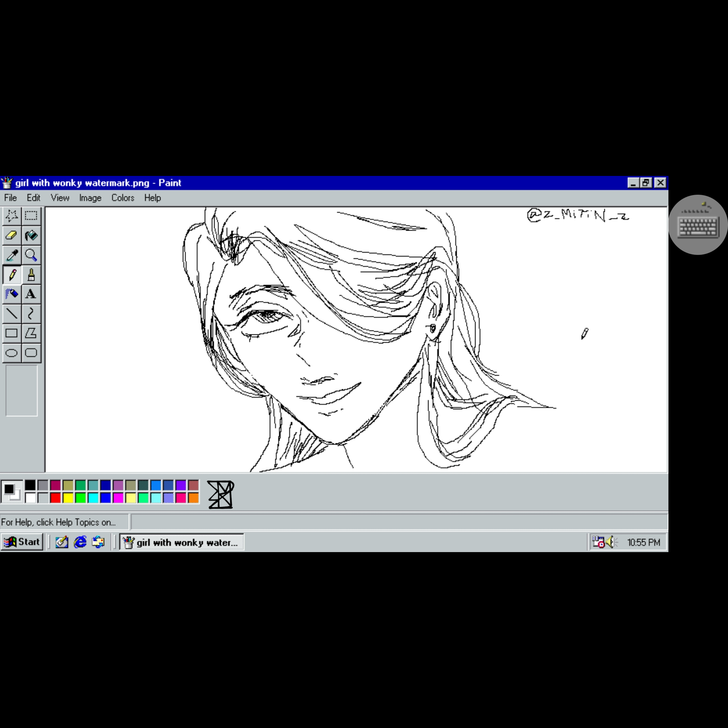Open the Edit menu
Image resolution: width=728 pixels, height=728 pixels.
33,198
